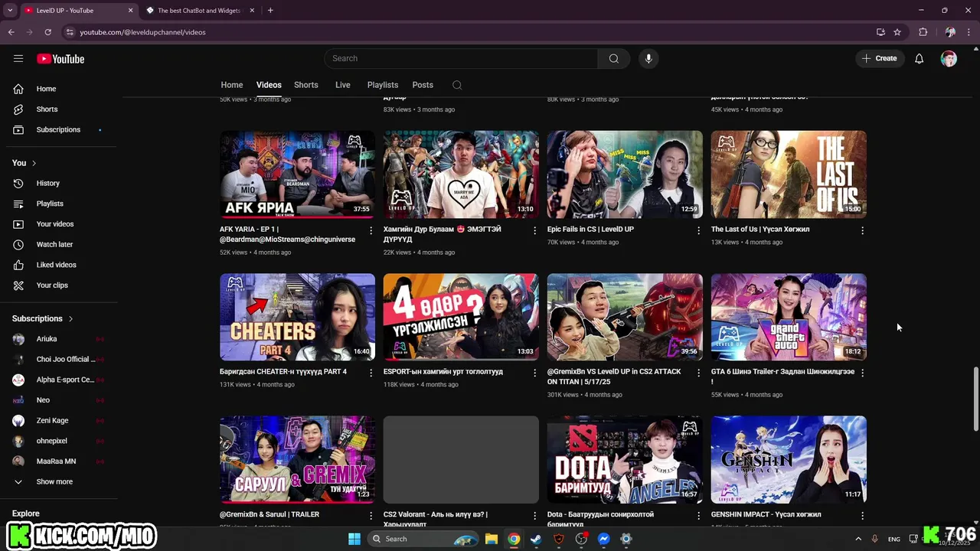Screen dimensions: 980x551
Task: Switch to channel Live tab
Action: pos(343,85)
